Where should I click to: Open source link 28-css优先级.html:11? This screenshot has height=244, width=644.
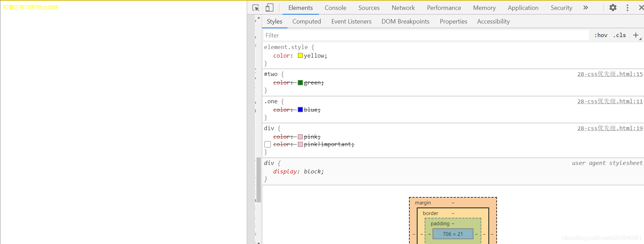click(x=610, y=101)
